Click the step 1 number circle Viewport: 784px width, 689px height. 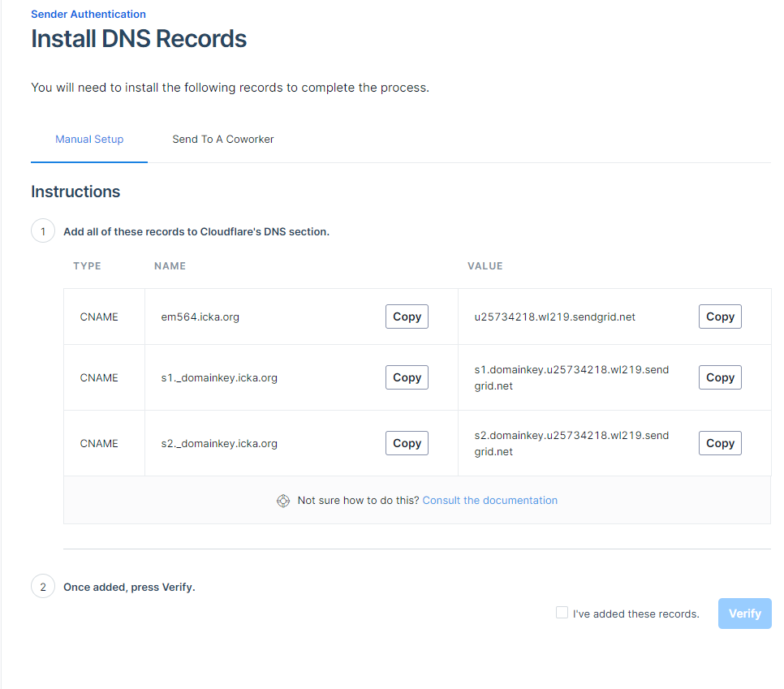[43, 231]
